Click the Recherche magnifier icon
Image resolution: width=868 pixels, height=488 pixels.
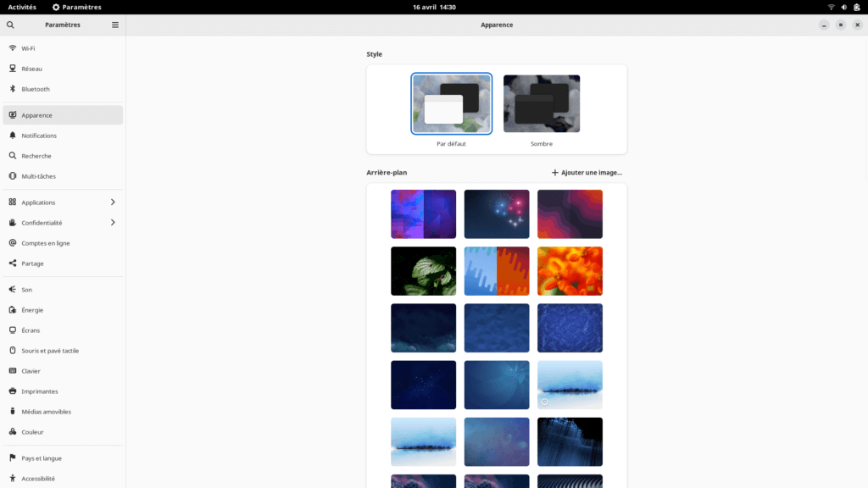(13, 156)
